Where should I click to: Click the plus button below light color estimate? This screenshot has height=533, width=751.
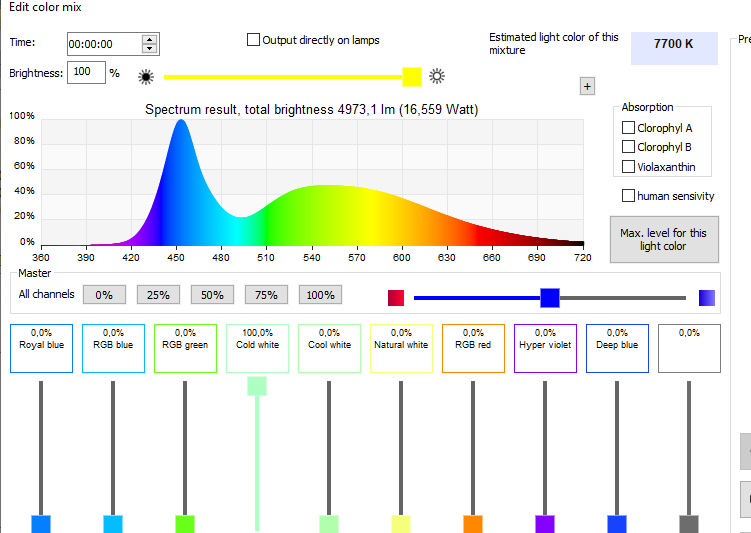tap(587, 87)
